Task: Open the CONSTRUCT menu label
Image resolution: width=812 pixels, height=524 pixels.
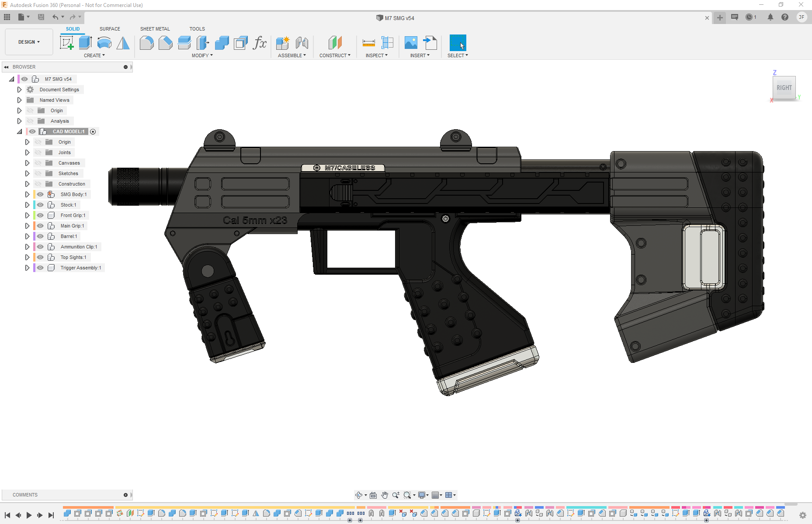Action: coord(335,55)
